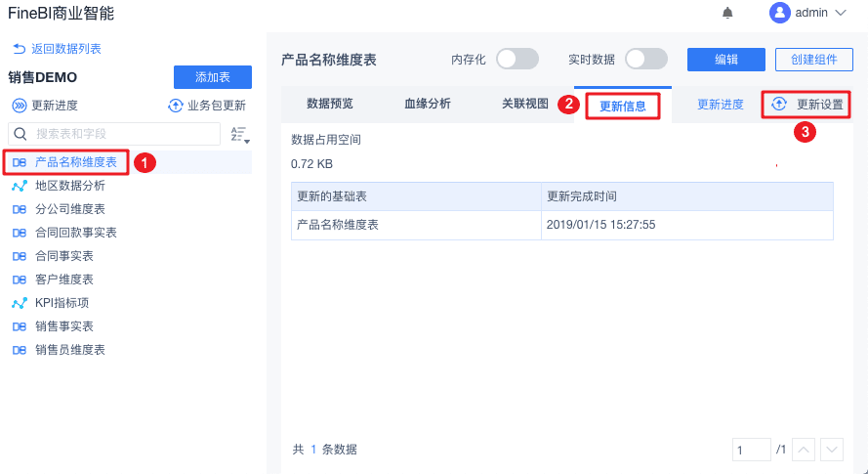Click the 更新进度 icon in sidebar
This screenshot has width=868, height=474.
click(x=19, y=106)
